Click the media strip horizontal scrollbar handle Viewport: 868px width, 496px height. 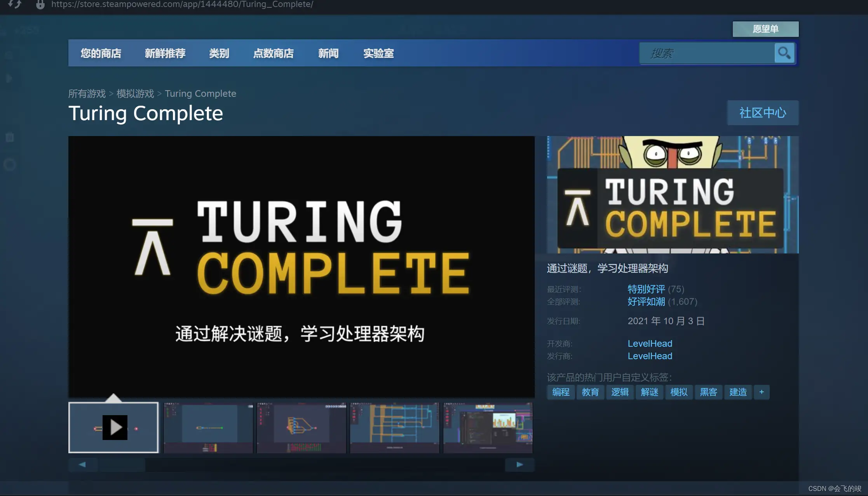coord(122,465)
